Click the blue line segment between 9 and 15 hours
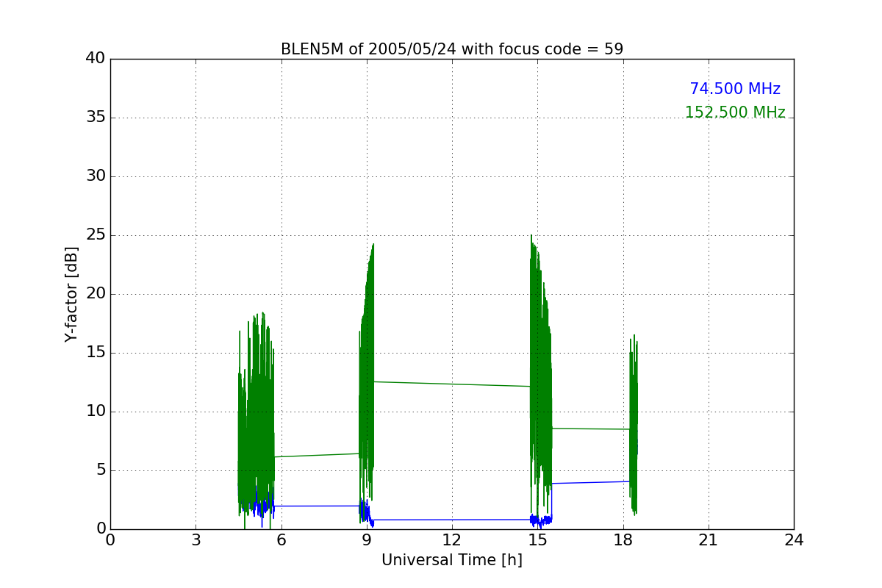 coord(452,520)
